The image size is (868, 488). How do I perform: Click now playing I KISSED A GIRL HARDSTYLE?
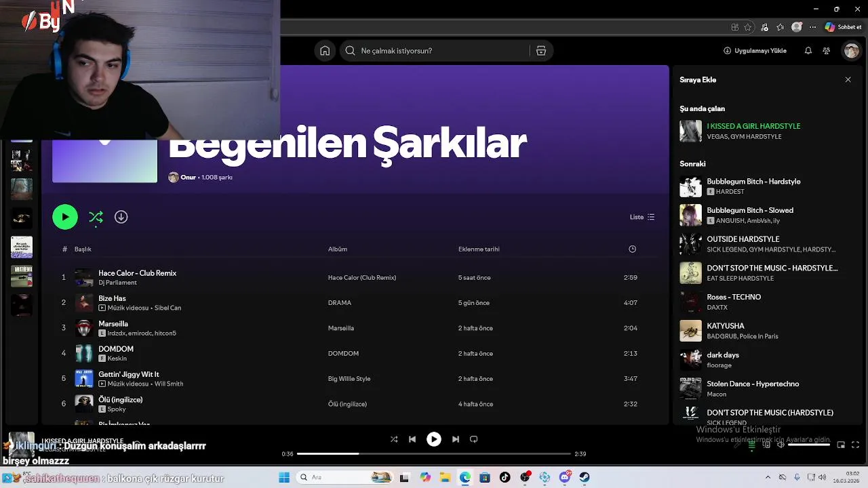753,126
